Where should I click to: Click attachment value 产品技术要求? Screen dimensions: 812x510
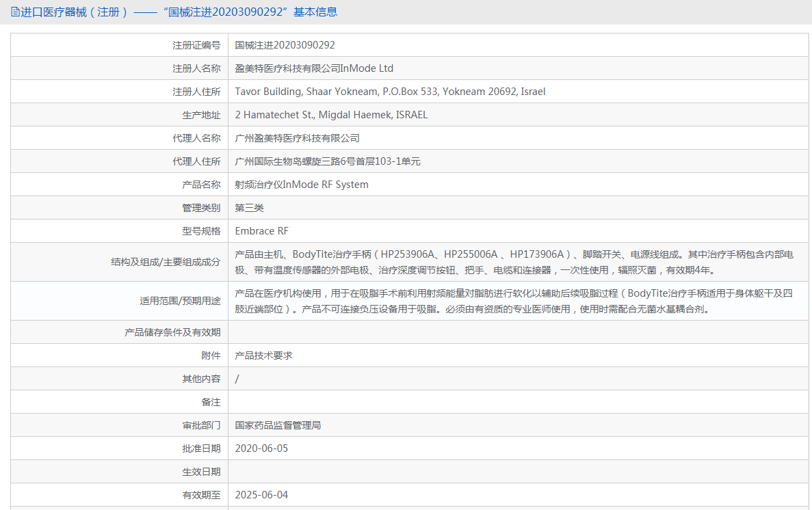coord(263,355)
